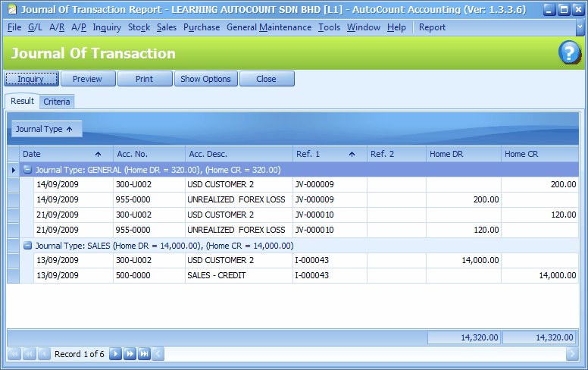Select the JV-000009 USD CUSTOMER 2 row
The height and width of the screenshot is (370, 588).
point(227,184)
